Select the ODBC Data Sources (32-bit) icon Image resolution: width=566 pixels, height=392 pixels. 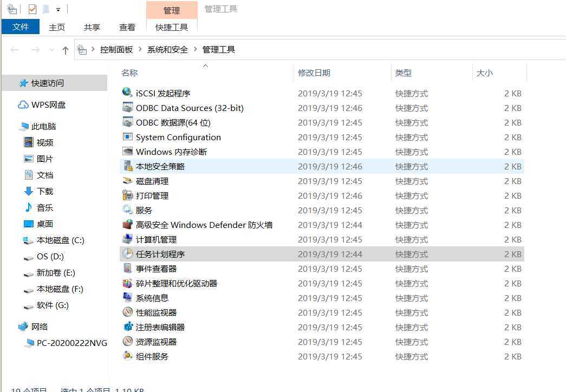coord(127,107)
